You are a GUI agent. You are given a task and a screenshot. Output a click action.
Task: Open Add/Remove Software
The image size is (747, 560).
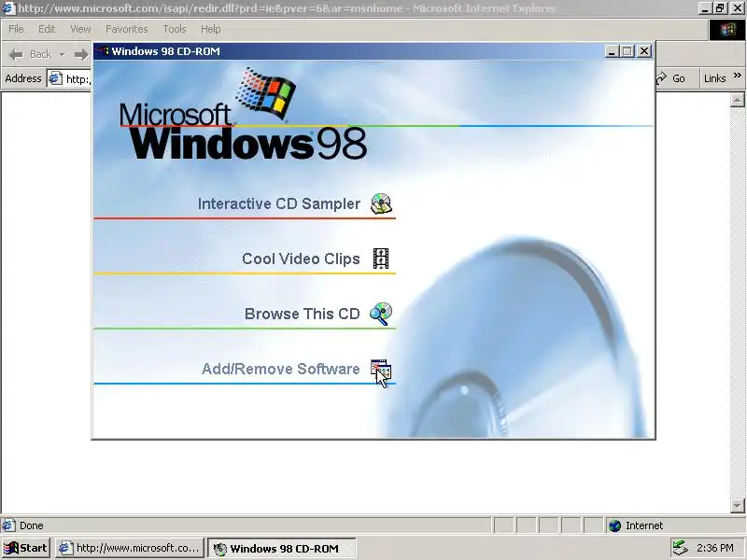(x=281, y=369)
